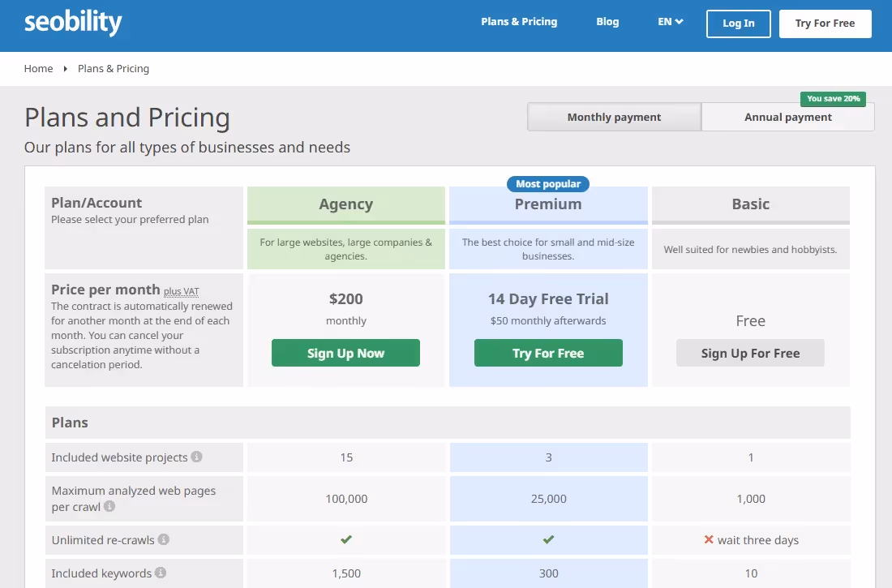
Task: Click the Free price for Basic
Action: pos(750,321)
